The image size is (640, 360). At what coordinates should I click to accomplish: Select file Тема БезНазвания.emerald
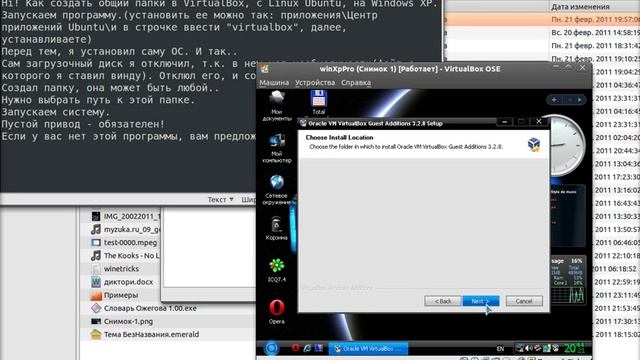pyautogui.click(x=151, y=334)
